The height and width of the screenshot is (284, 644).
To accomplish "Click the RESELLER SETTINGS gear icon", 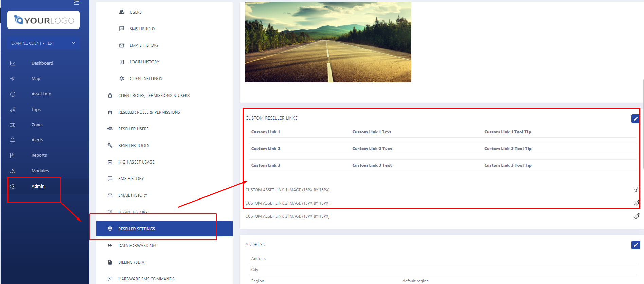I will [110, 229].
